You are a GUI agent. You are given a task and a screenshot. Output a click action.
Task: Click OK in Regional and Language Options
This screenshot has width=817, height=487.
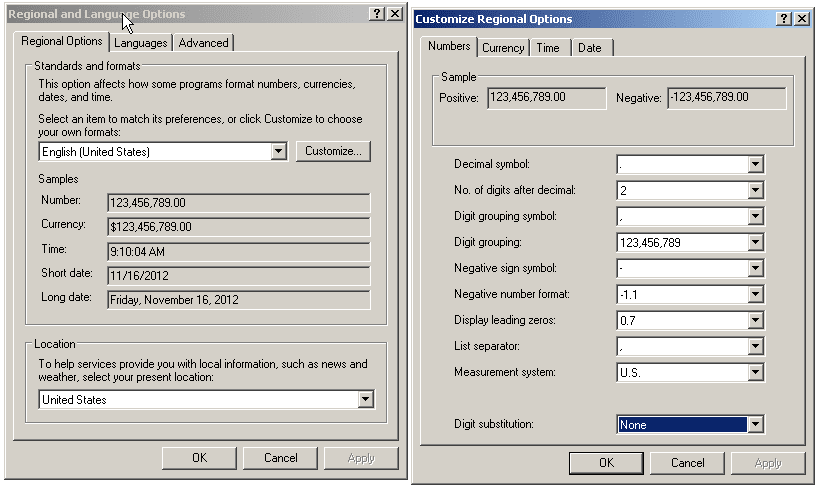coord(199,458)
